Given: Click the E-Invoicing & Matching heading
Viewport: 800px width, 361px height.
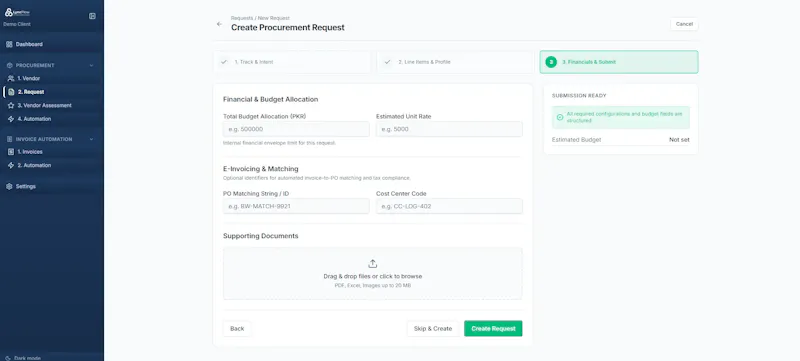Looking at the screenshot, I should [x=261, y=169].
